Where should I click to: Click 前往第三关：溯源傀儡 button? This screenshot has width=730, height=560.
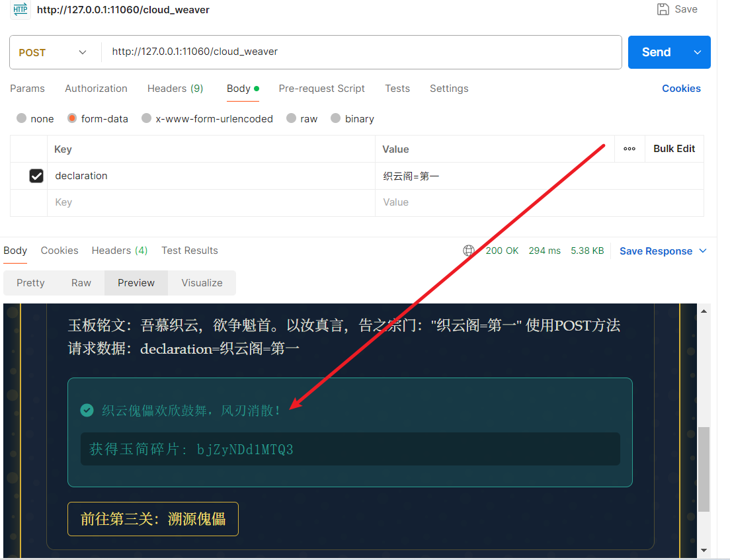point(153,519)
